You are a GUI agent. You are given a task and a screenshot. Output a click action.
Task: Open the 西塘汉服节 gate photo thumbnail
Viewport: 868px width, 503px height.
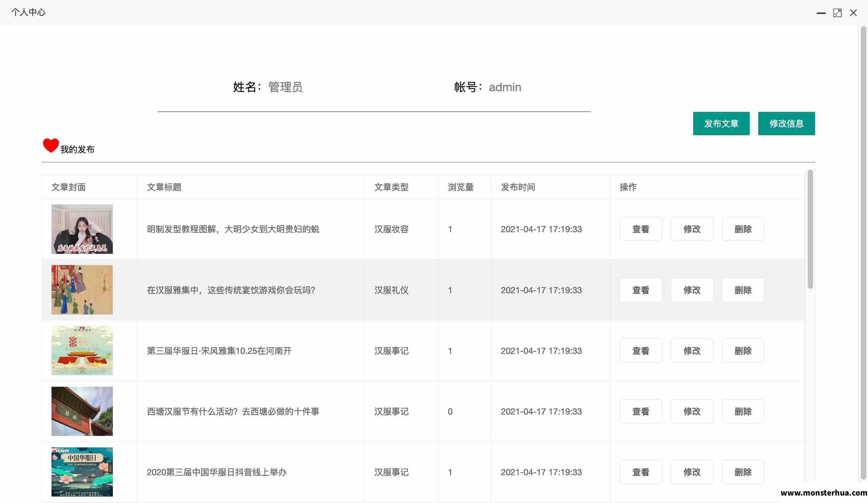tap(82, 411)
